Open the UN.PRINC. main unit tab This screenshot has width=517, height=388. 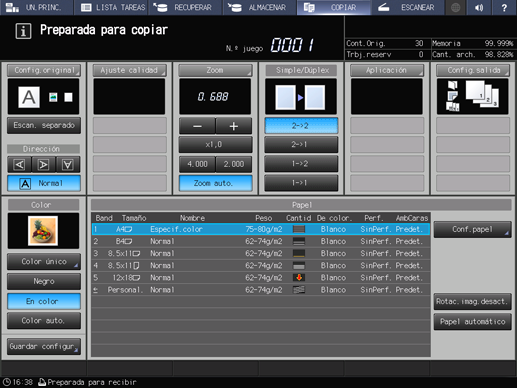point(37,7)
